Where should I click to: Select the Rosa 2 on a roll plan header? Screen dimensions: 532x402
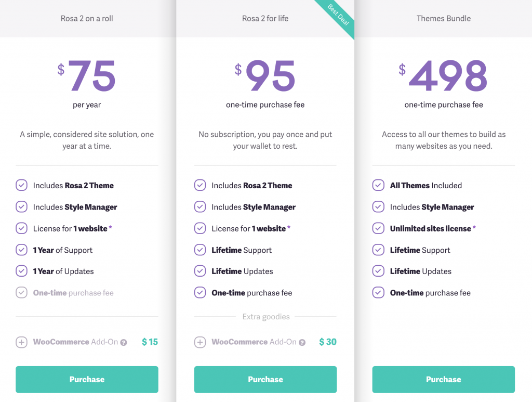point(87,18)
